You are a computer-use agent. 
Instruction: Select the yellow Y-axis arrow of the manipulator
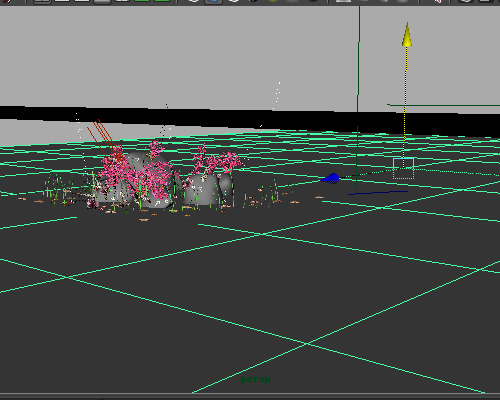click(407, 35)
